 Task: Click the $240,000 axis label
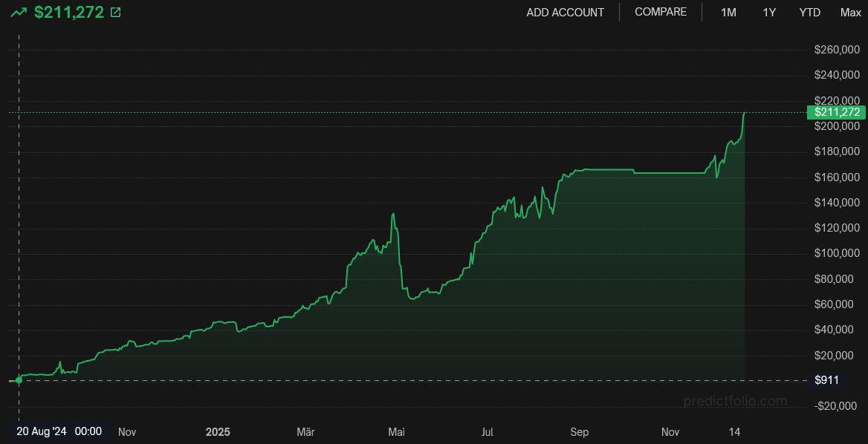pyautogui.click(x=837, y=75)
